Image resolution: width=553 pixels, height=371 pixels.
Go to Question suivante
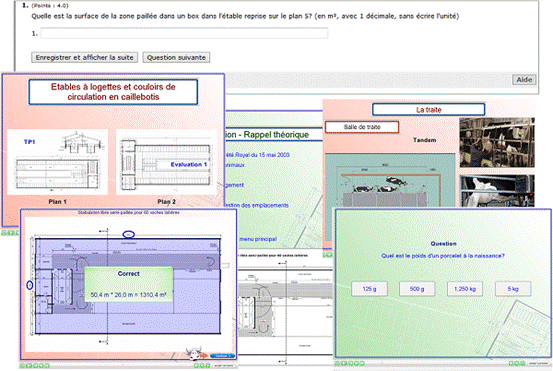(x=176, y=57)
